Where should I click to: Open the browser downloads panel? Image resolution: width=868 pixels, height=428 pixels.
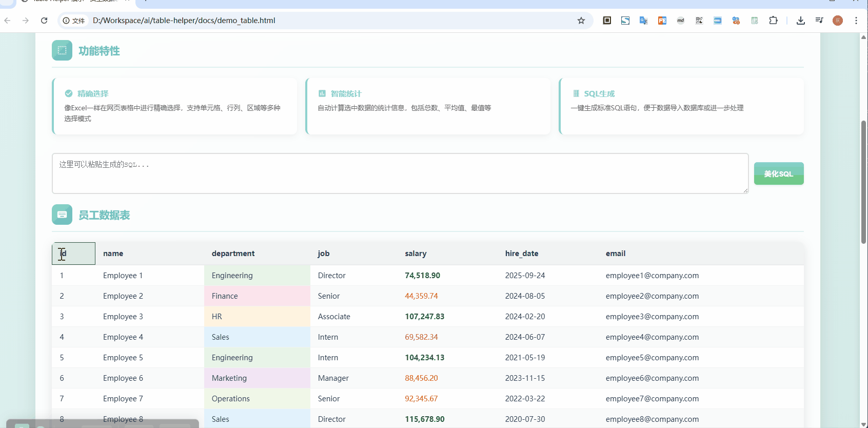(x=800, y=21)
